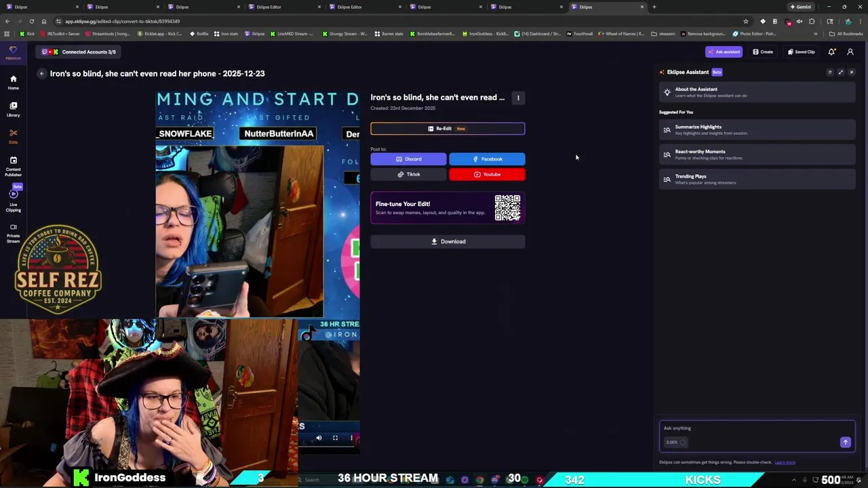This screenshot has height=488, width=868.
Task: Select the Trending Plays suggestion
Action: [x=757, y=179]
